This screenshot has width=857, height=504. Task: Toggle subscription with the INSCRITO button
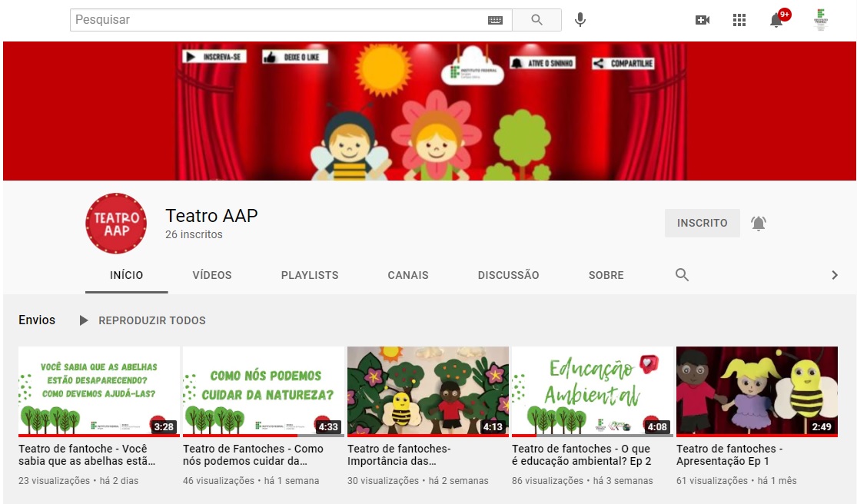click(x=702, y=223)
